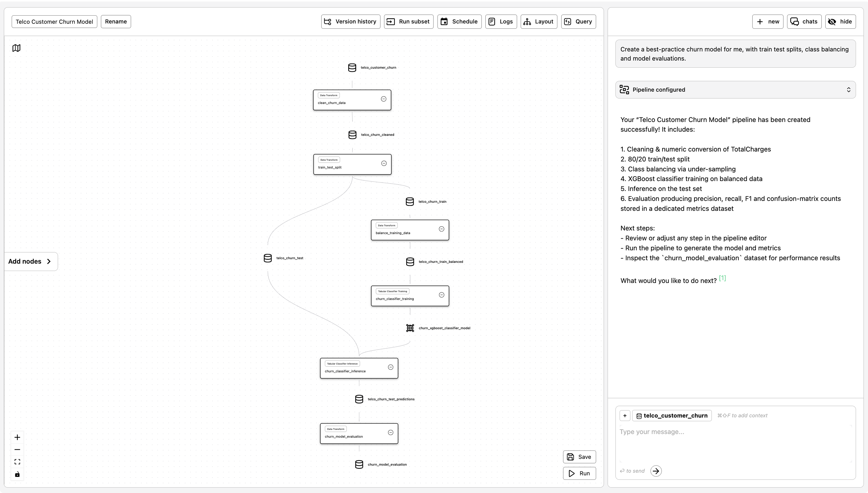
Task: Send the chat message with the arrow icon
Action: pos(656,471)
